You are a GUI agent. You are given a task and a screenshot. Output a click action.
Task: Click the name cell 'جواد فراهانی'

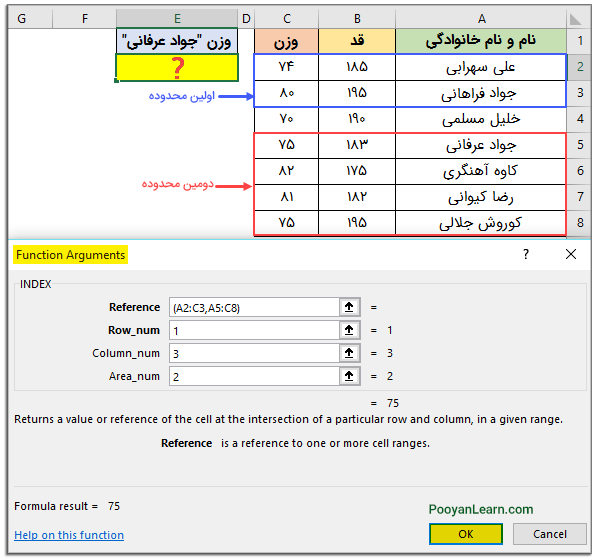pos(481,93)
